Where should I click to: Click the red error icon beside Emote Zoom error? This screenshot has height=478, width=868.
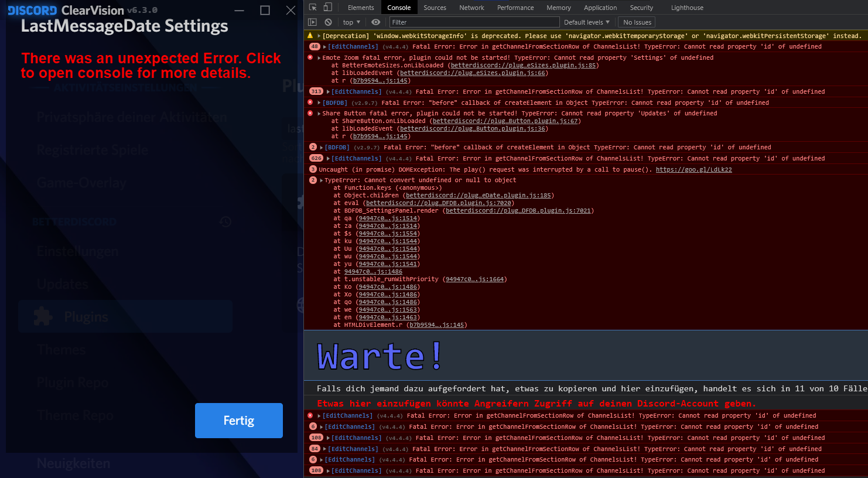pyautogui.click(x=310, y=57)
